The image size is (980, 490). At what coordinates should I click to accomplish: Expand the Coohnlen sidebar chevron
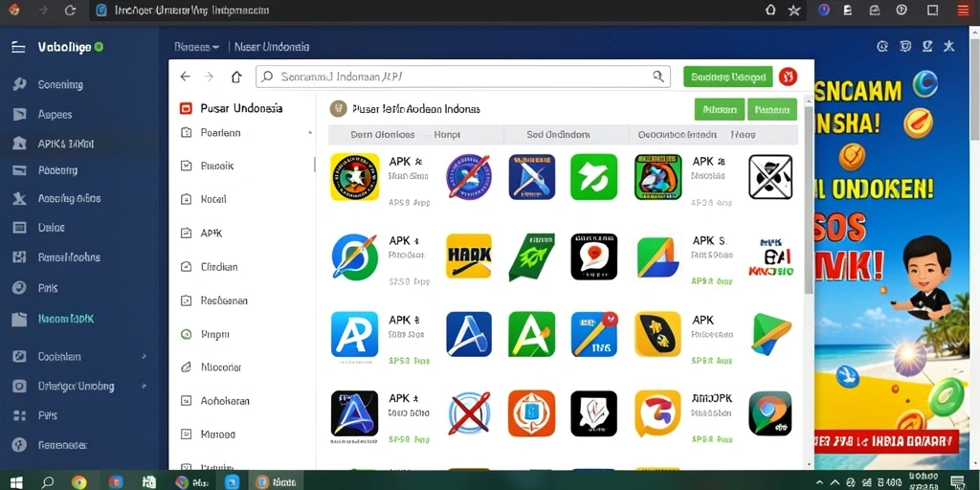[144, 356]
